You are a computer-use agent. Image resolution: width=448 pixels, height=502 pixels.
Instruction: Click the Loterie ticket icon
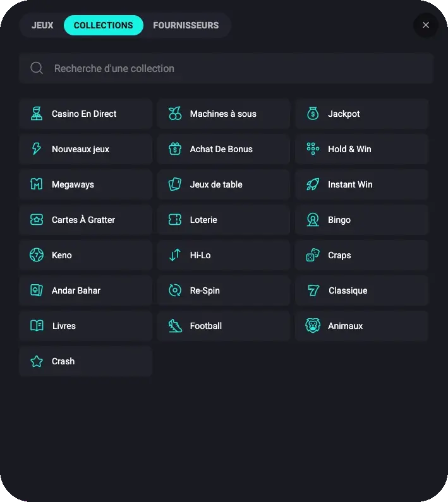coord(175,220)
